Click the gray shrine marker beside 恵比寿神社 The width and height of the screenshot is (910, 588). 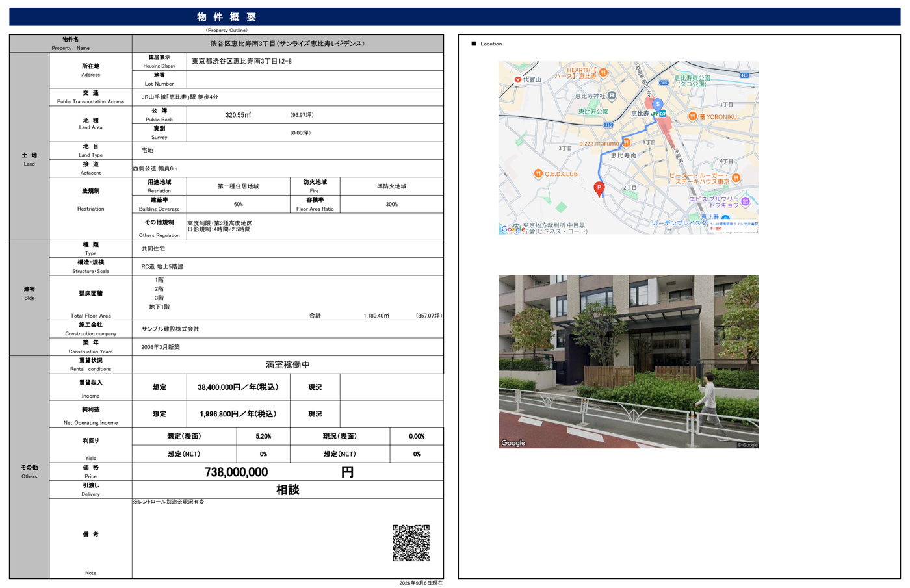coord(612,96)
